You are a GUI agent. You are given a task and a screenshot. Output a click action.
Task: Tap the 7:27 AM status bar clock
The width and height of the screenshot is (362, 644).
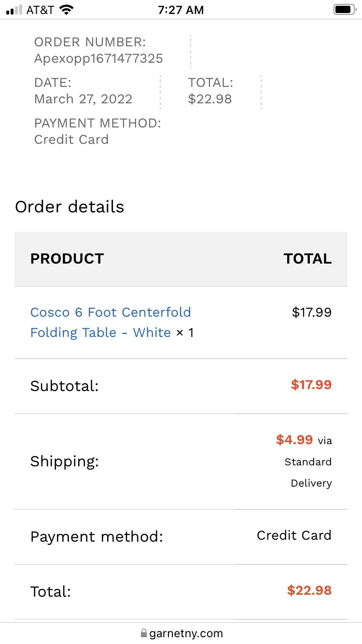(x=181, y=10)
